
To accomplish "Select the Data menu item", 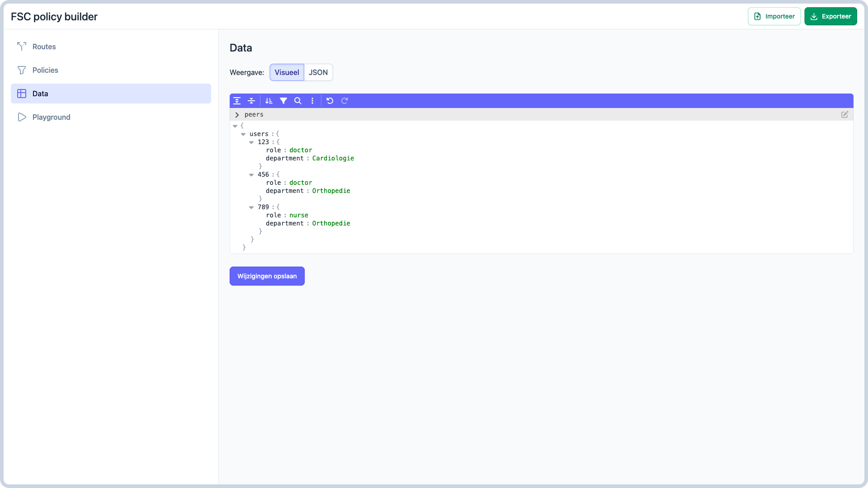I will pos(111,94).
